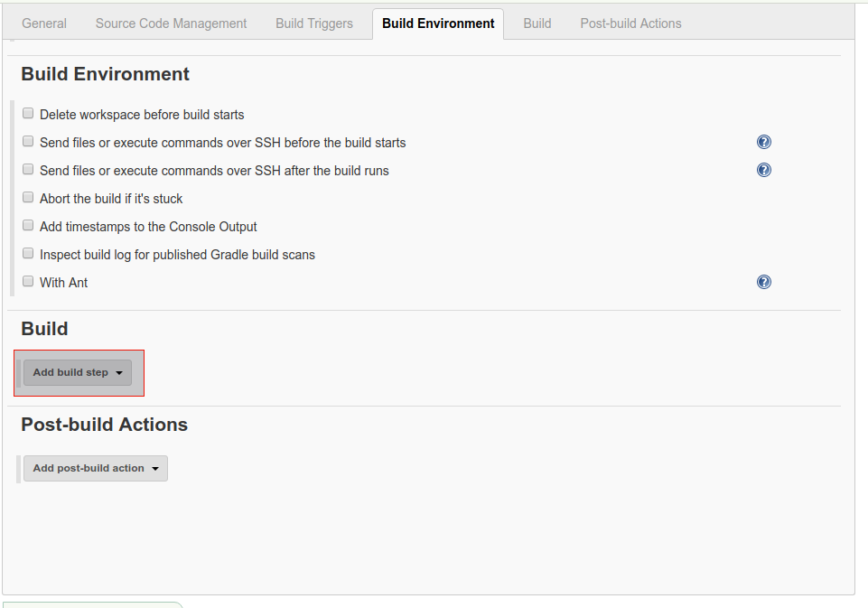Screen dimensions: 868x608
Task: Go to Source Code Management tab
Action: pos(171,23)
